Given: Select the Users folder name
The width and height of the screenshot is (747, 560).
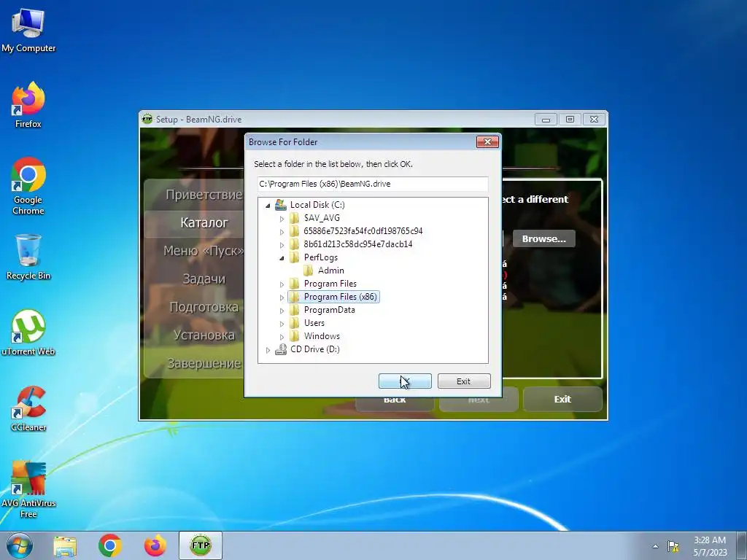Looking at the screenshot, I should pyautogui.click(x=314, y=323).
